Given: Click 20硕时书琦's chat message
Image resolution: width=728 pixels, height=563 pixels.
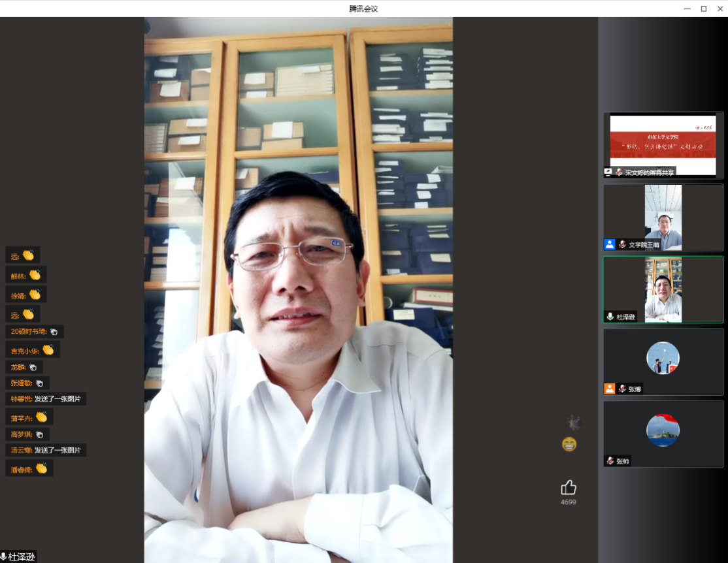Looking at the screenshot, I should coord(35,332).
